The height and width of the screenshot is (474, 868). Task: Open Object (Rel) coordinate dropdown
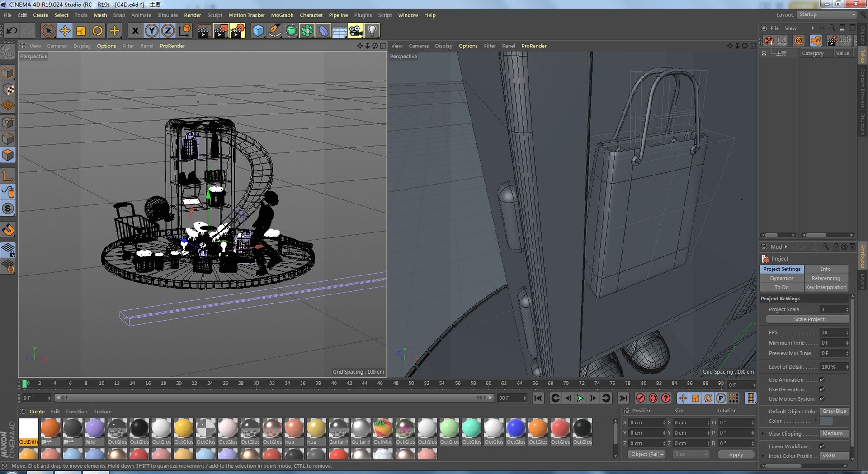coord(647,455)
